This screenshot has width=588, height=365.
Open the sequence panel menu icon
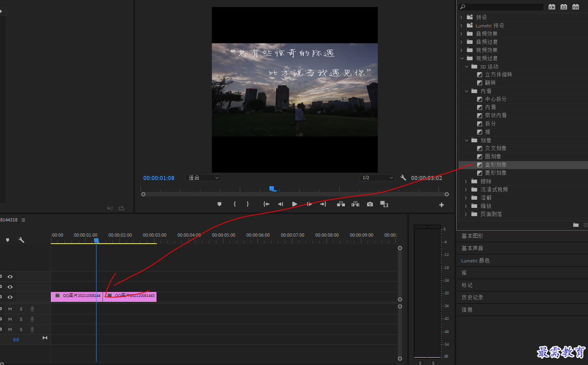[23, 220]
